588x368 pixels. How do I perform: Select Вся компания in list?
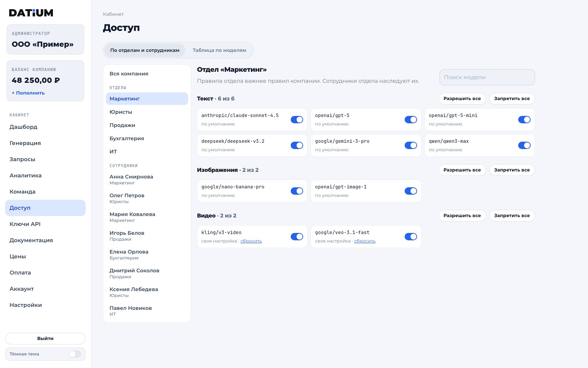pyautogui.click(x=147, y=74)
